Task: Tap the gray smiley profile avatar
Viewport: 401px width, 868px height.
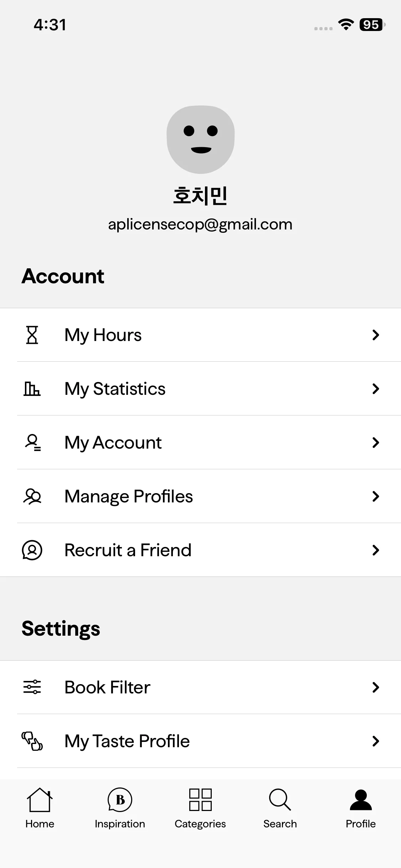Action: click(201, 139)
